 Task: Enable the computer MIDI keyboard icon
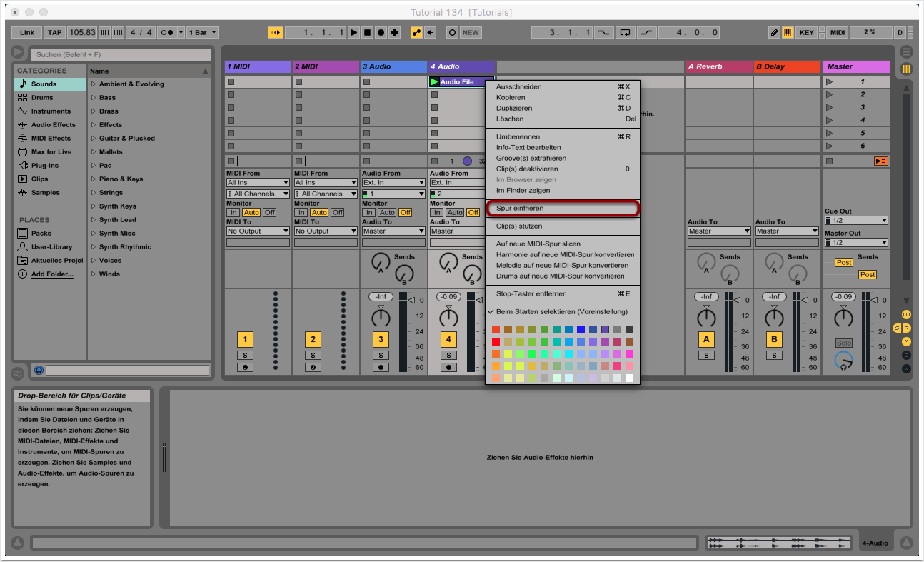click(788, 33)
